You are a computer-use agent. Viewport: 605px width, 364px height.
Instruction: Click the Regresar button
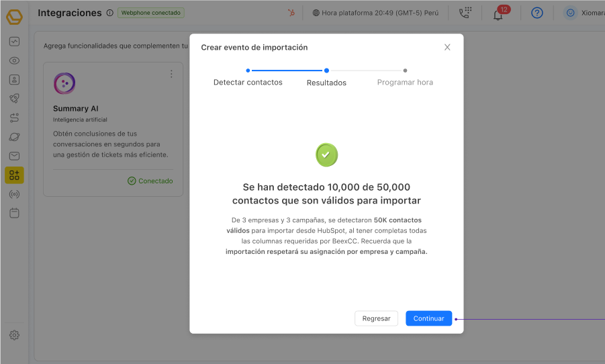coord(376,318)
